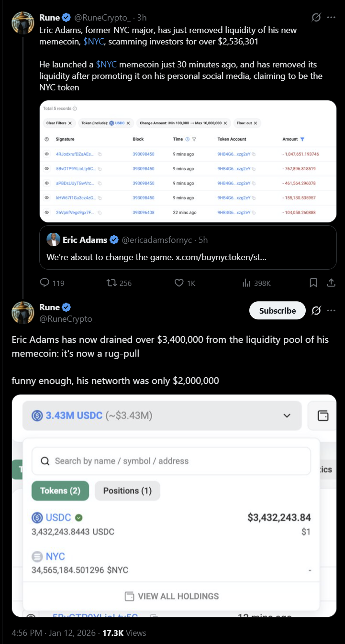Repost the tweet with 256 reposts

111,283
